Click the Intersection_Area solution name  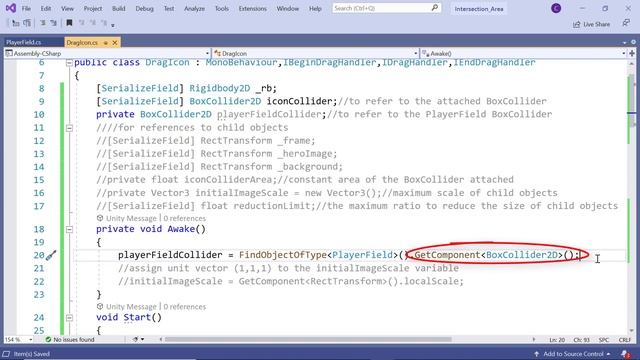[x=479, y=9]
